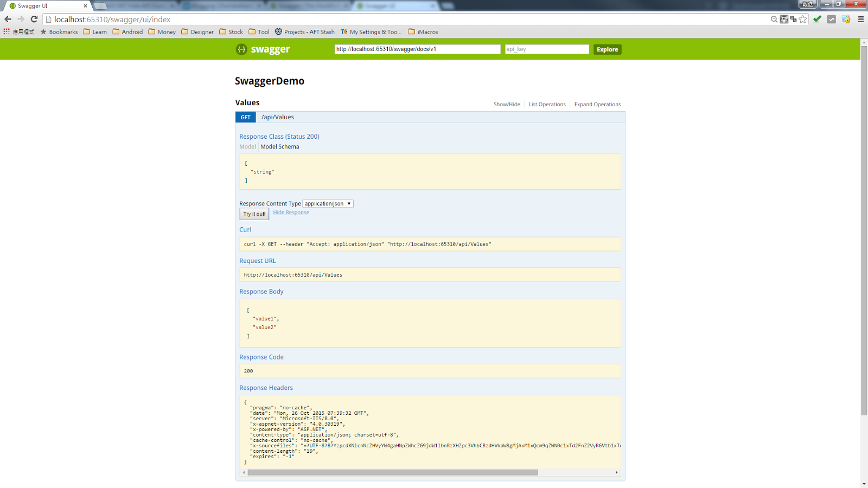Click the curl command text

367,245
